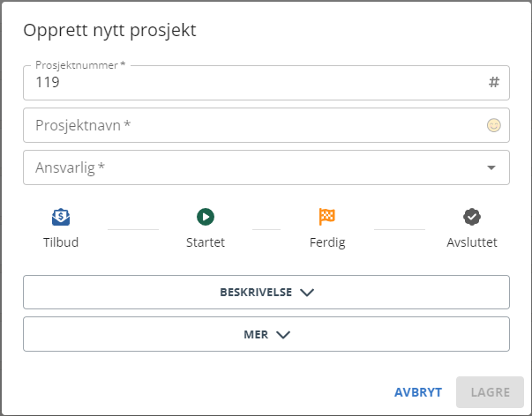Choose the Startet status label
The width and height of the screenshot is (532, 416).
pos(206,242)
